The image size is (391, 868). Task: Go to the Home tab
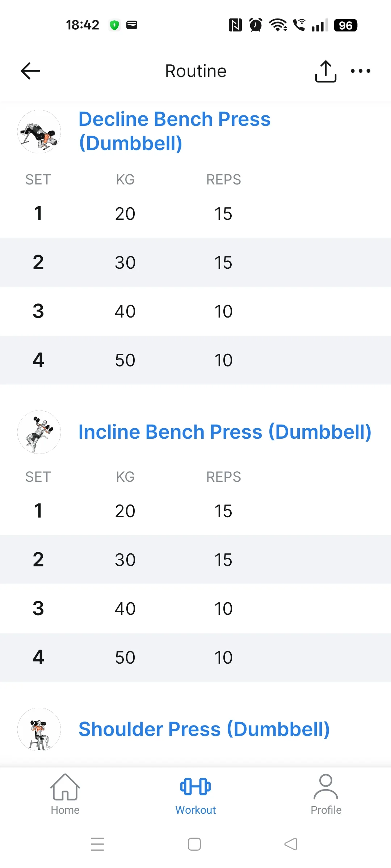(x=65, y=795)
